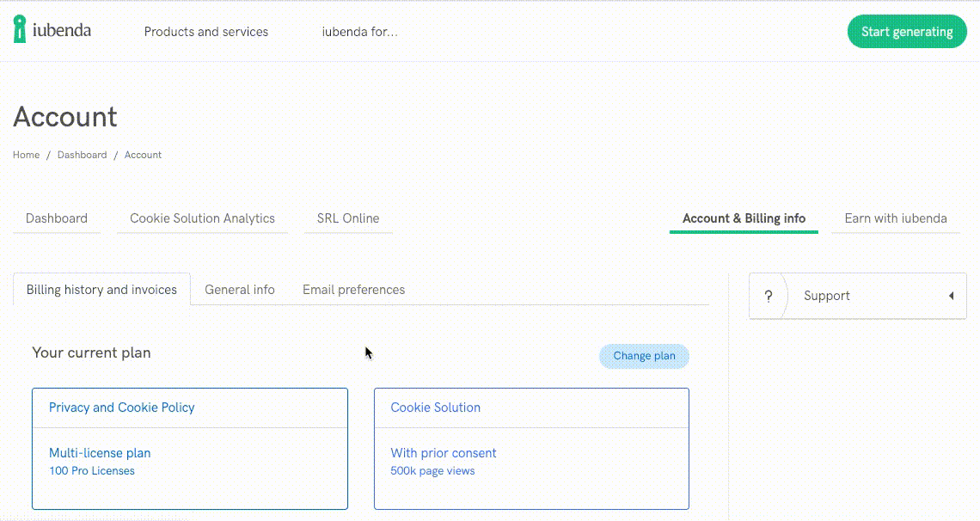980x521 pixels.
Task: Switch to the SRL Online tab
Action: pyautogui.click(x=347, y=218)
